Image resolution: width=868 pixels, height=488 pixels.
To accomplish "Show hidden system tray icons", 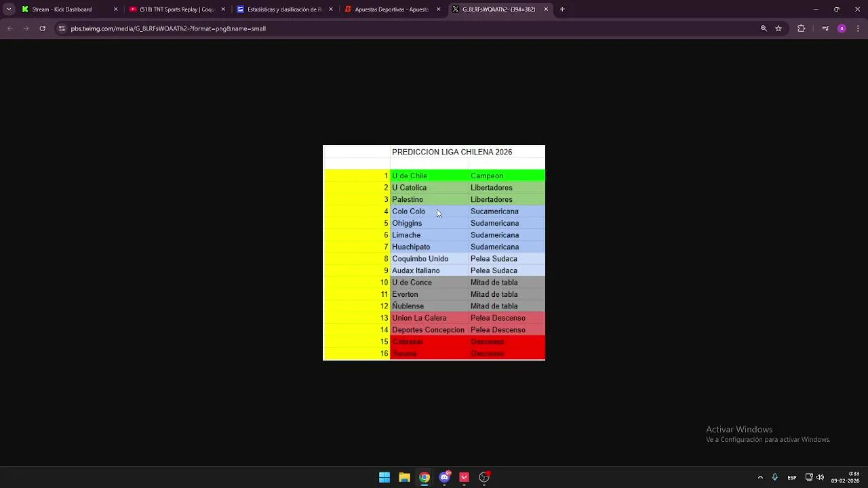I will tap(760, 477).
